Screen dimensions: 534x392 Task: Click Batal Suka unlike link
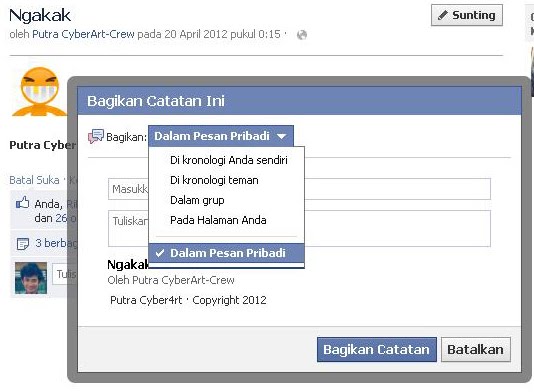pos(34,180)
